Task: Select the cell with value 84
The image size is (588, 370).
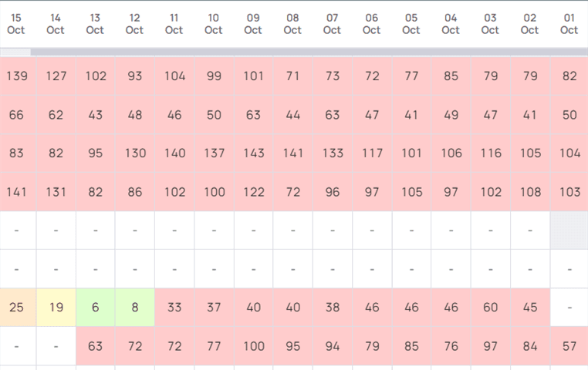Action: point(529,346)
